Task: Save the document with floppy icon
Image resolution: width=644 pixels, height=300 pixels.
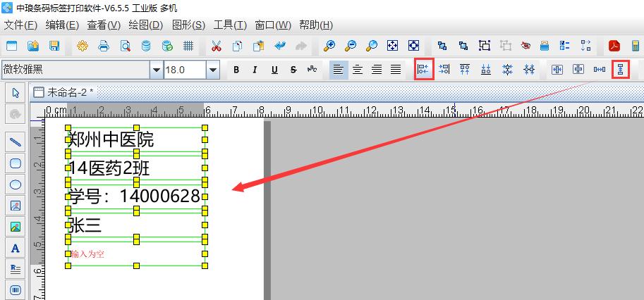Action: click(x=54, y=46)
